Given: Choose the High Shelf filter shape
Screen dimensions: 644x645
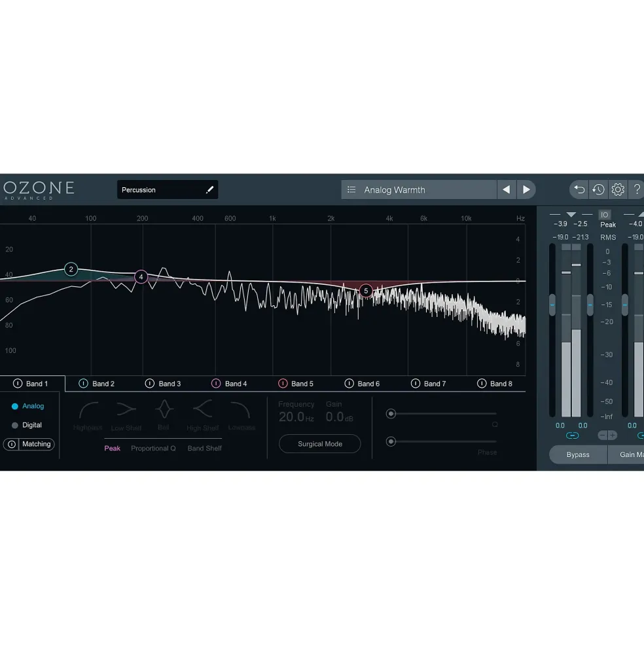Looking at the screenshot, I should 202,415.
